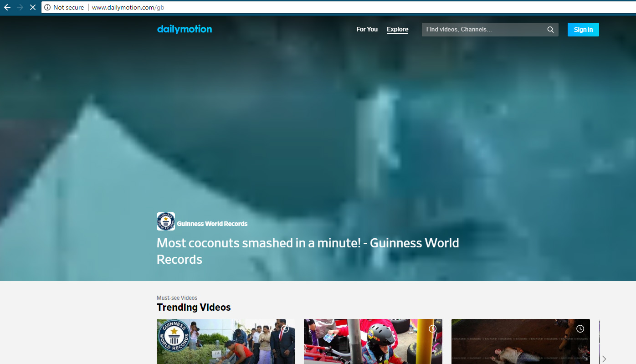Open the Guinness World Records channel avatar

pyautogui.click(x=166, y=221)
